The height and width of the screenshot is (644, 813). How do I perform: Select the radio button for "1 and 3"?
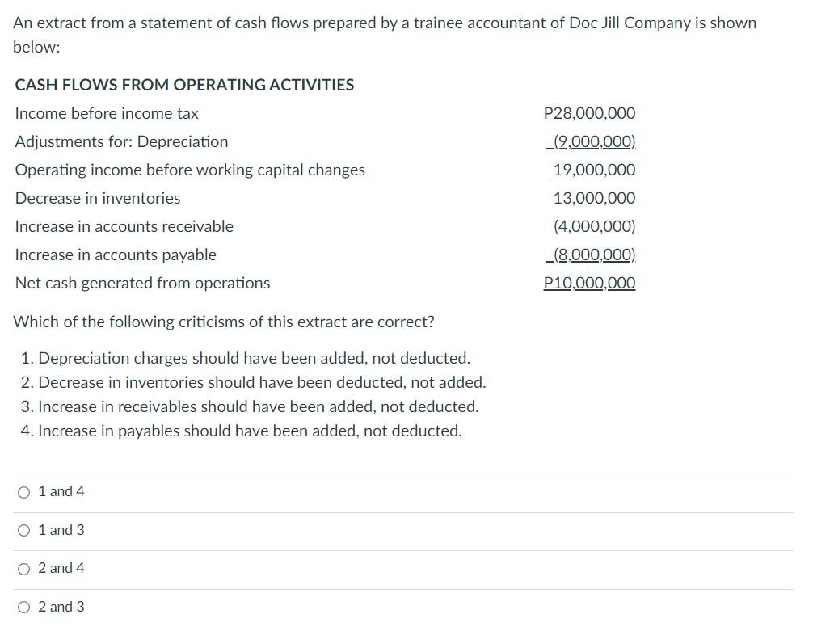point(24,530)
